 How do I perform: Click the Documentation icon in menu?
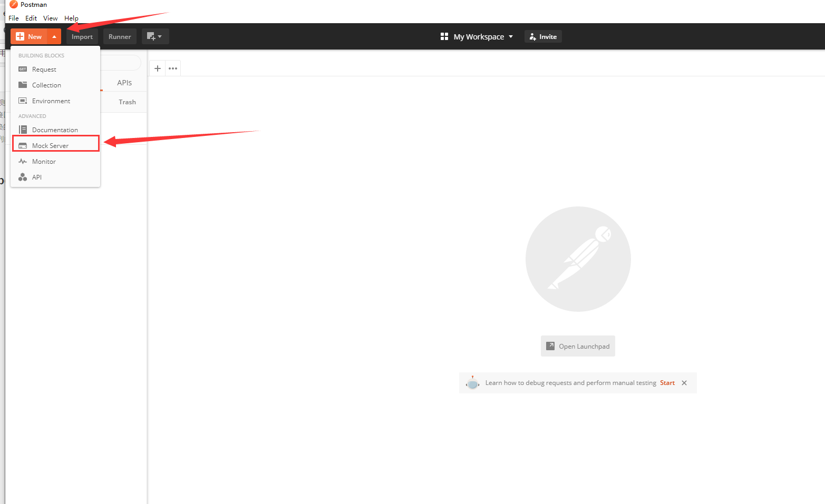coord(23,130)
